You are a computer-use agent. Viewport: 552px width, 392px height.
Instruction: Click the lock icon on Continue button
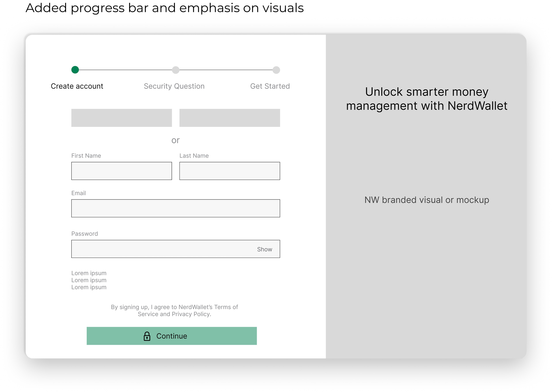(147, 336)
